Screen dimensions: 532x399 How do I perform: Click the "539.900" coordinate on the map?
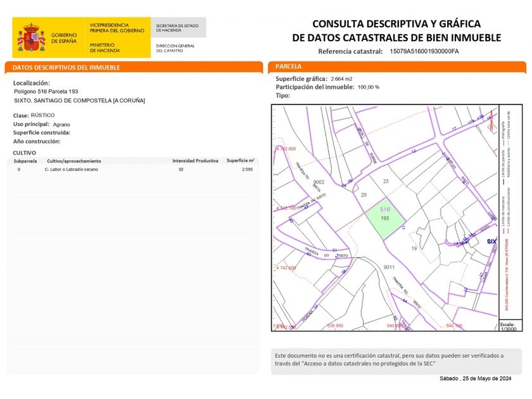335,326
